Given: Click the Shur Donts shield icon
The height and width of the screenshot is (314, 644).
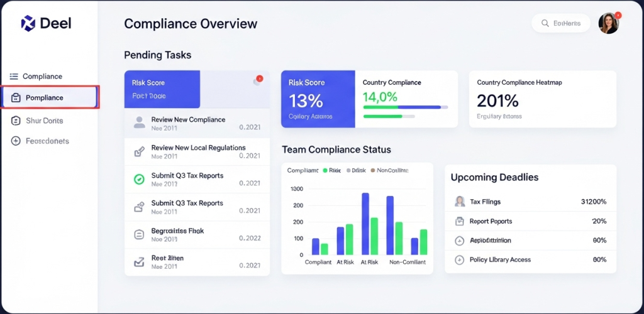Looking at the screenshot, I should 16,121.
